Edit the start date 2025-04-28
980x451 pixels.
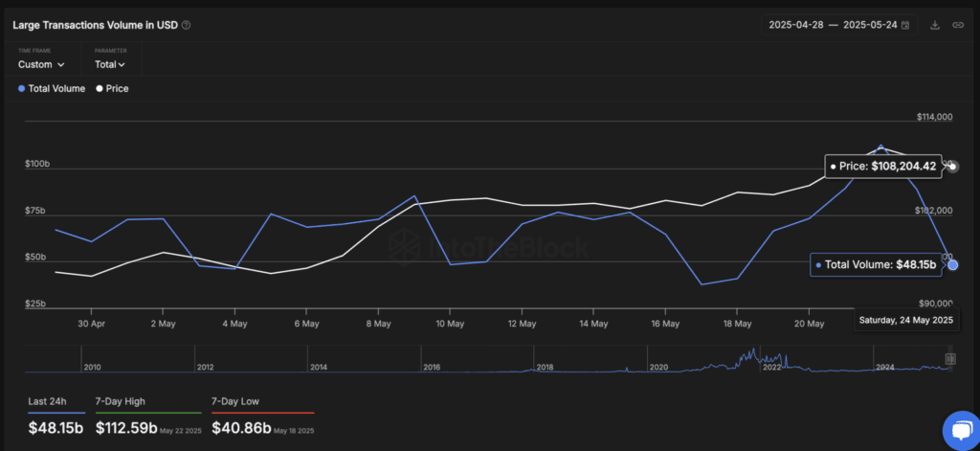pyautogui.click(x=795, y=25)
